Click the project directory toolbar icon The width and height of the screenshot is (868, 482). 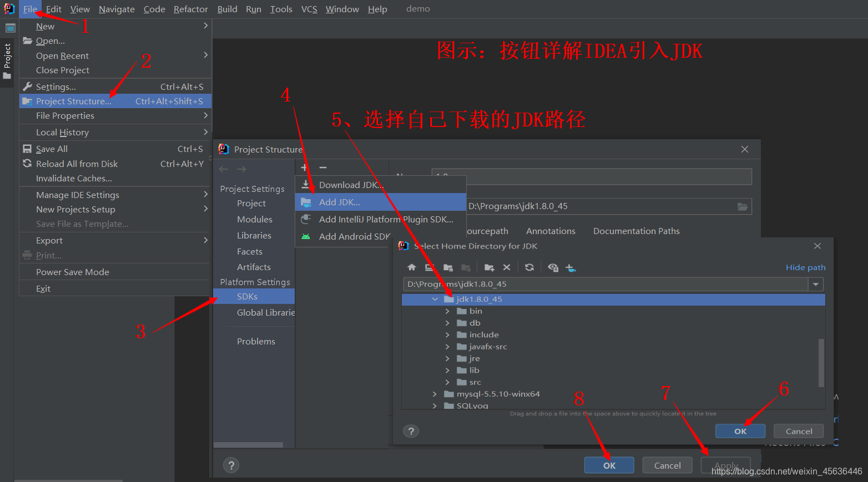click(x=448, y=267)
